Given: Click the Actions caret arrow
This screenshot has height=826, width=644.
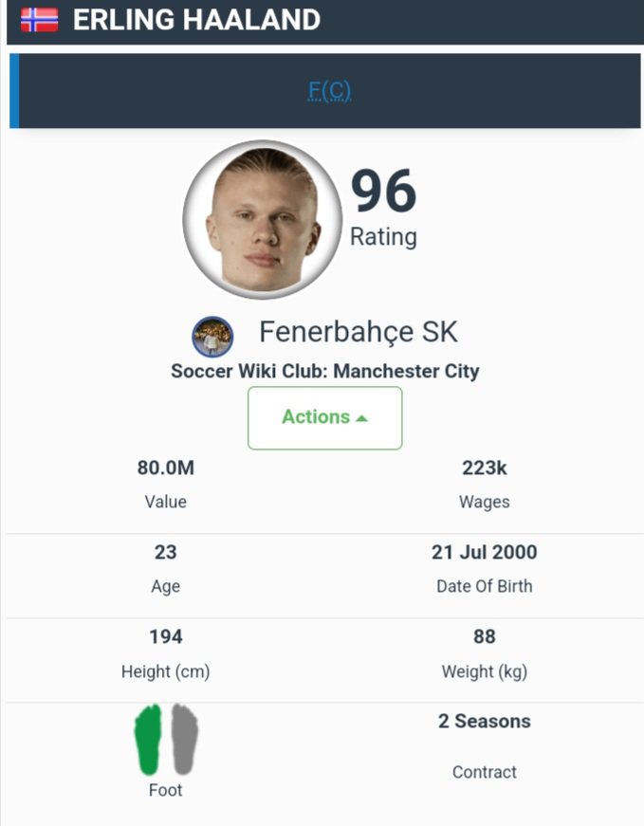Looking at the screenshot, I should [x=361, y=418].
